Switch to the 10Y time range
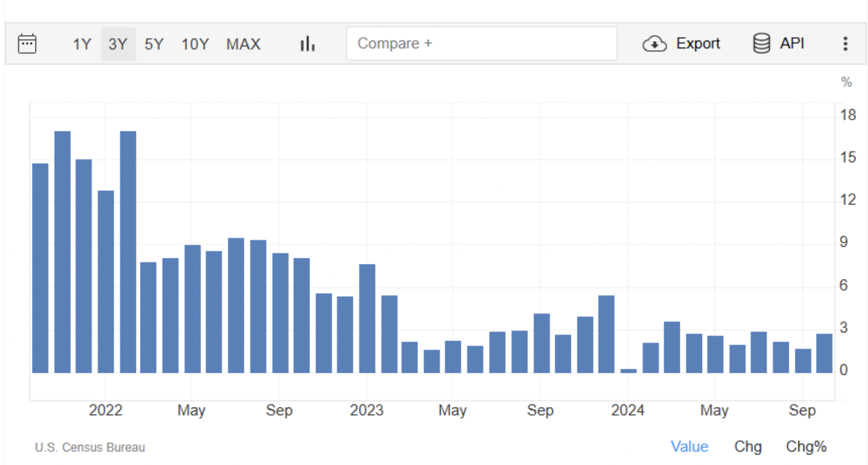This screenshot has height=465, width=868. (x=195, y=44)
